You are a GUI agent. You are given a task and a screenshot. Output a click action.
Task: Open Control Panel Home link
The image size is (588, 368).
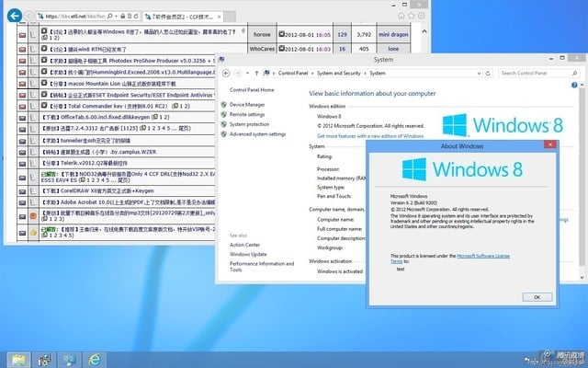click(252, 90)
